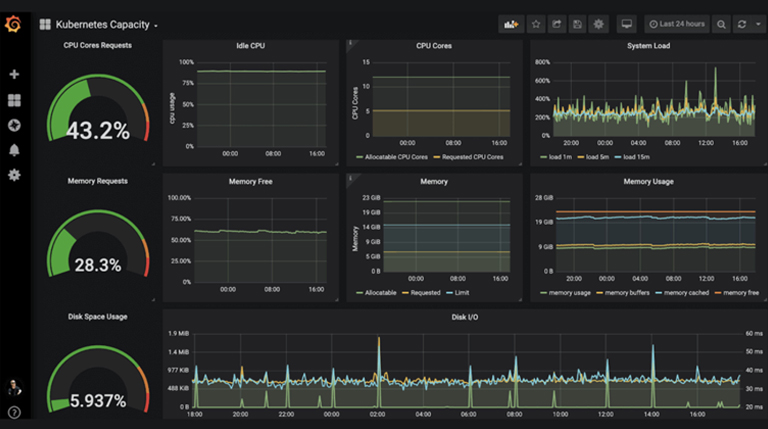Expand the refresh interval dropdown arrow
The width and height of the screenshot is (768, 429).
[758, 24]
